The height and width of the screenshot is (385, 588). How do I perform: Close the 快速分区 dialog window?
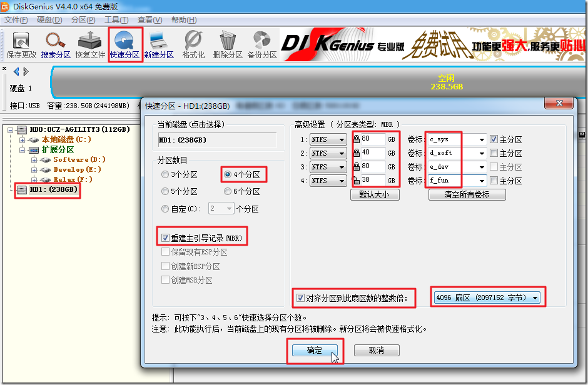[559, 103]
